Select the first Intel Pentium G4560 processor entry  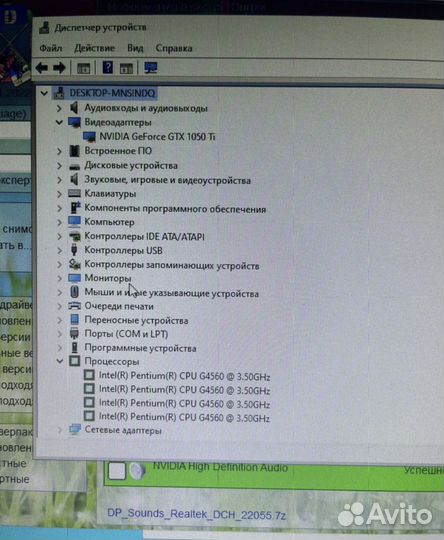[184, 376]
